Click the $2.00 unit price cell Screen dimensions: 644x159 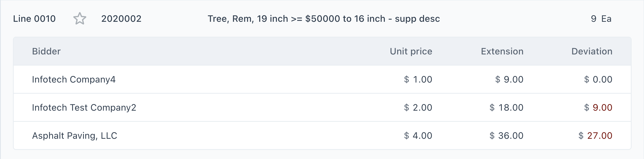pyautogui.click(x=418, y=108)
